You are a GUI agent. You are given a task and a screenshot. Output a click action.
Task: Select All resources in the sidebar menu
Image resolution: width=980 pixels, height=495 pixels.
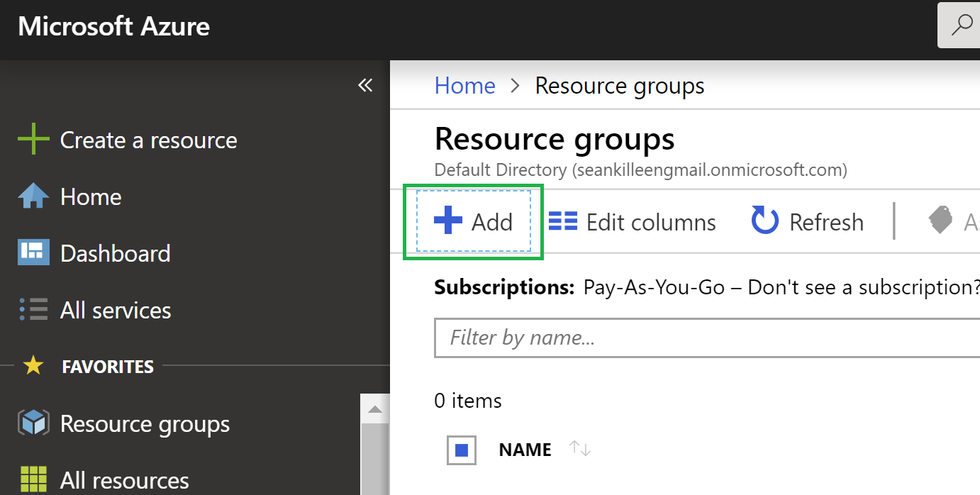[125, 479]
